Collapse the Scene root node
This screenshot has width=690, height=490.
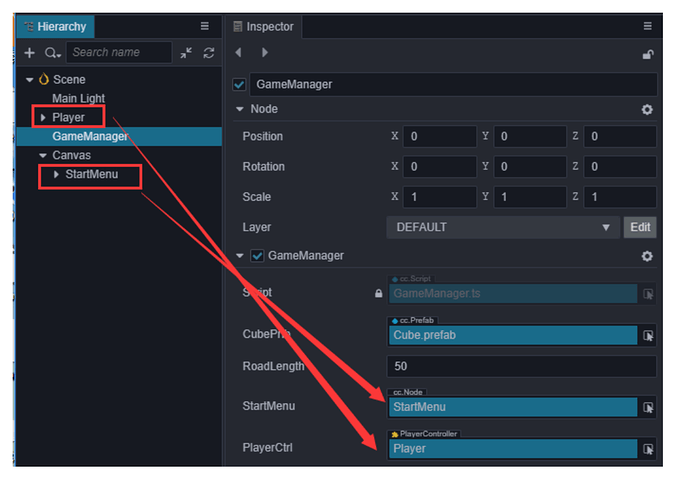[29, 80]
